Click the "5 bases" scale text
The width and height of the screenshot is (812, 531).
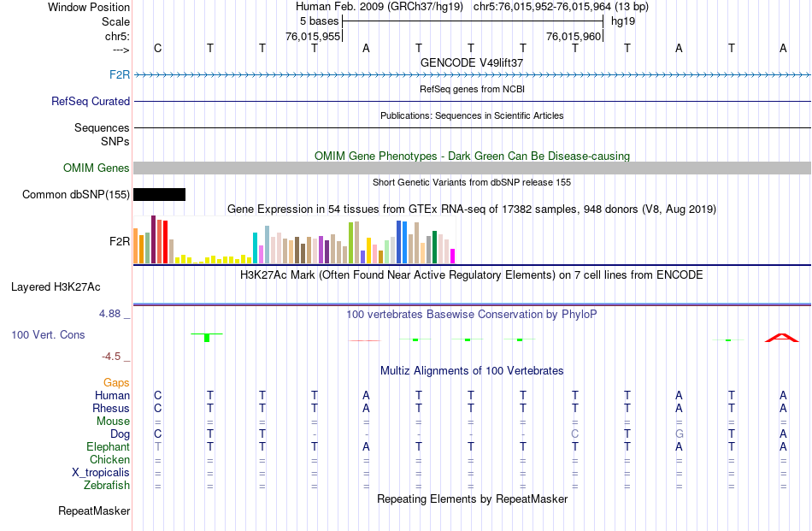[319, 21]
